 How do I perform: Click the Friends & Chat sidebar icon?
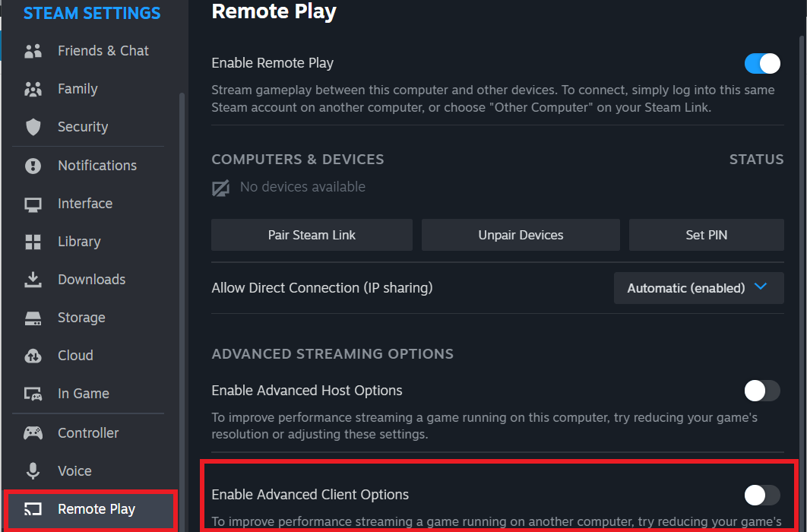(x=33, y=50)
